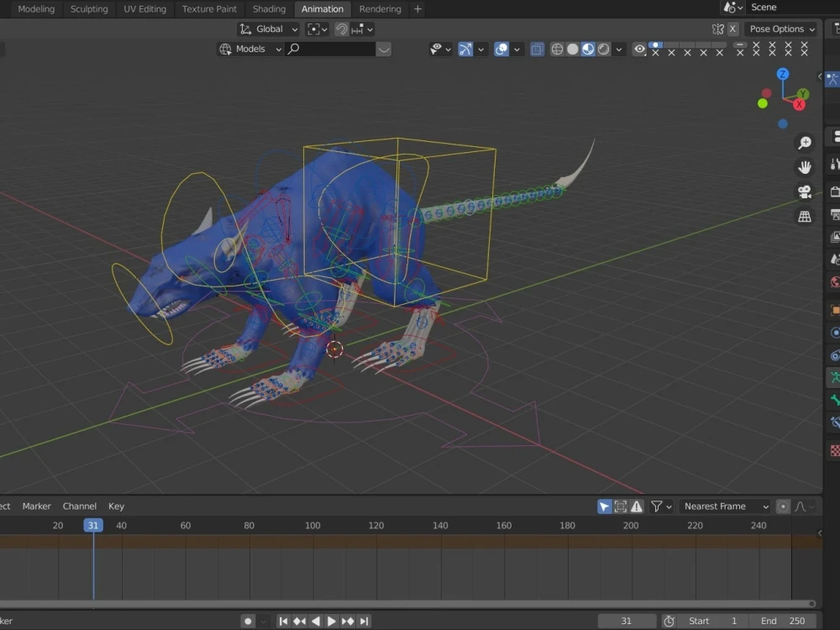Enable the Proportional Editing icon
Image resolution: width=840 pixels, height=630 pixels.
[356, 28]
